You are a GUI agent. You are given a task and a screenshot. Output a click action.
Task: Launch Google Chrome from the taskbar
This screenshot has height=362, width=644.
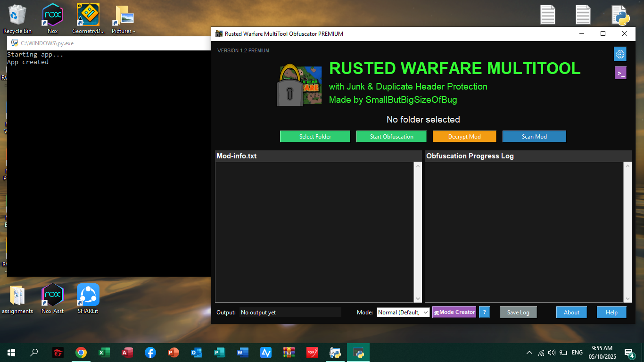click(x=81, y=353)
